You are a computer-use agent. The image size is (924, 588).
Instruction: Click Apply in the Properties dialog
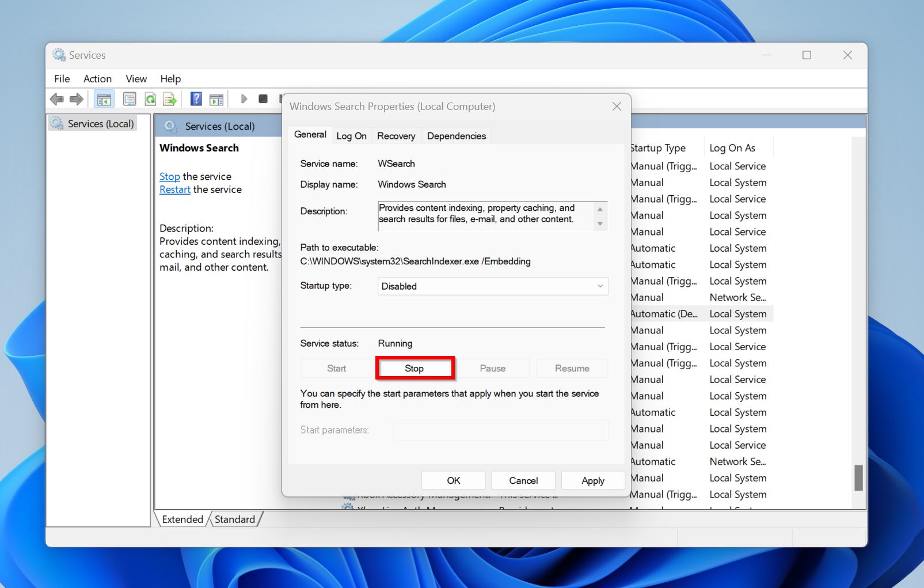(593, 480)
